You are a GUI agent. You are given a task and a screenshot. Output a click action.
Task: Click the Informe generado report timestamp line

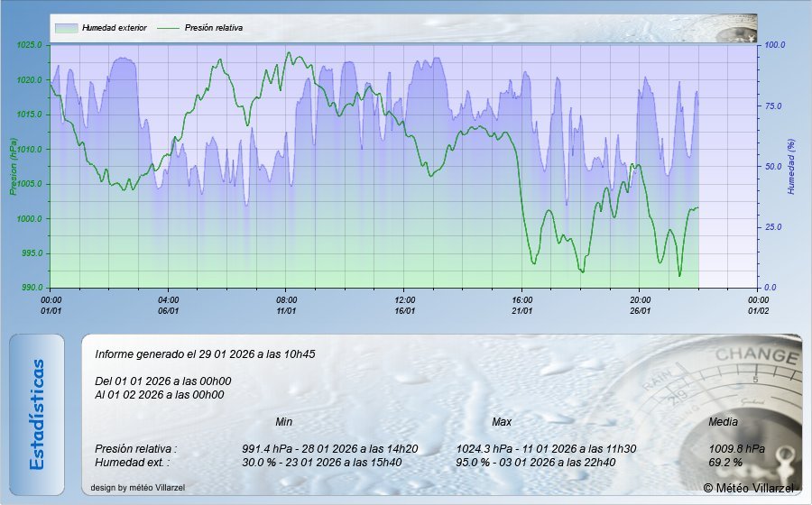pos(205,354)
